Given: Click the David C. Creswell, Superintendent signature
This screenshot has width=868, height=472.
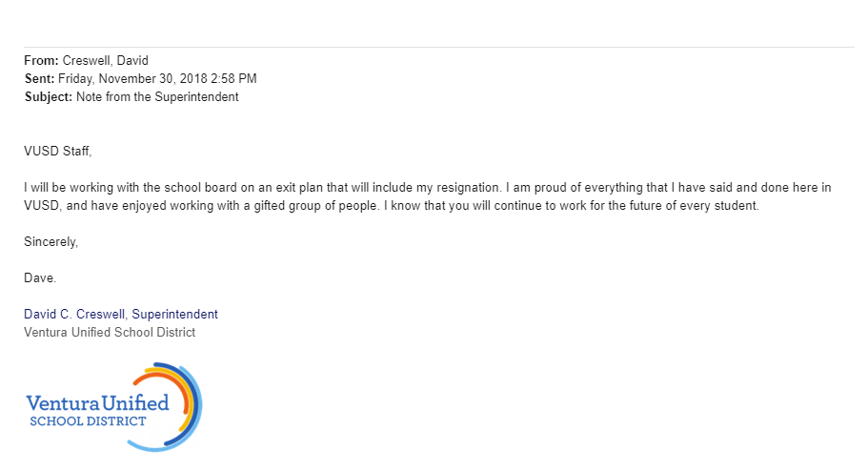Looking at the screenshot, I should pyautogui.click(x=121, y=314).
